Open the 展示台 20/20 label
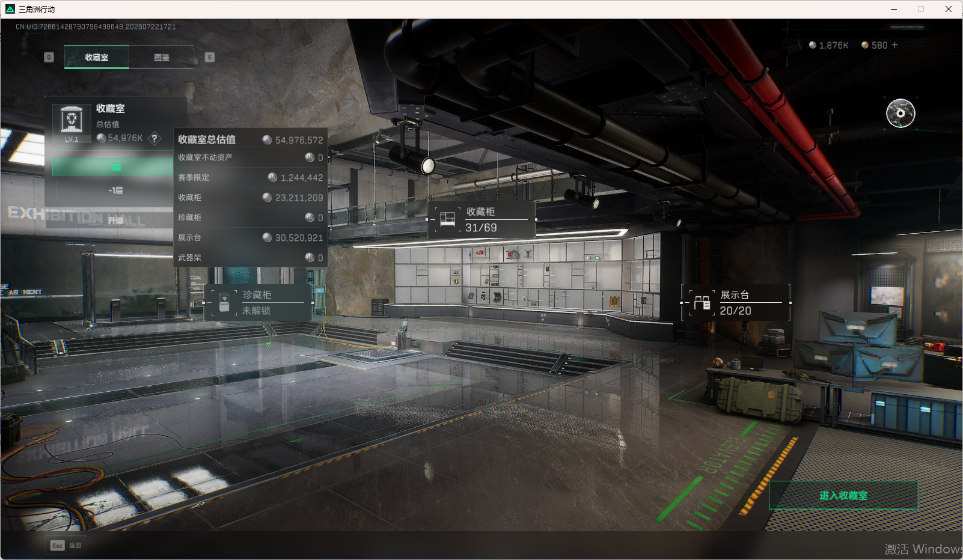The width and height of the screenshot is (963, 560). (735, 303)
